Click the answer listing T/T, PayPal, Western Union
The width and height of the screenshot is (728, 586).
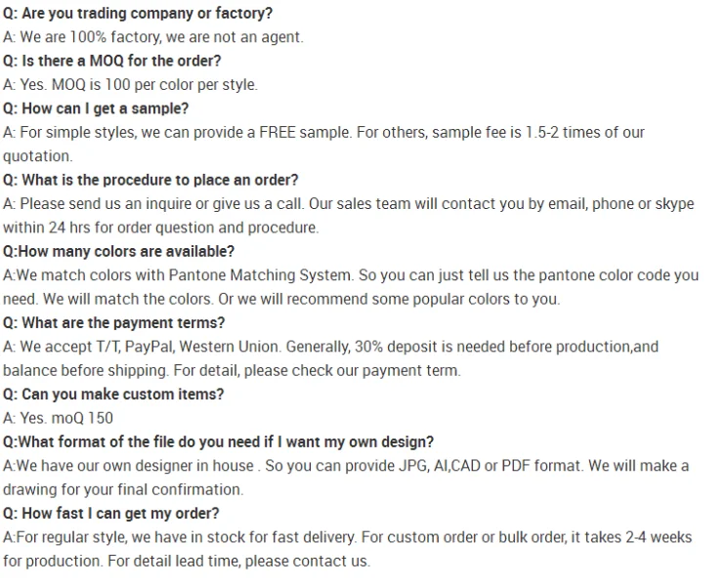click(330, 347)
